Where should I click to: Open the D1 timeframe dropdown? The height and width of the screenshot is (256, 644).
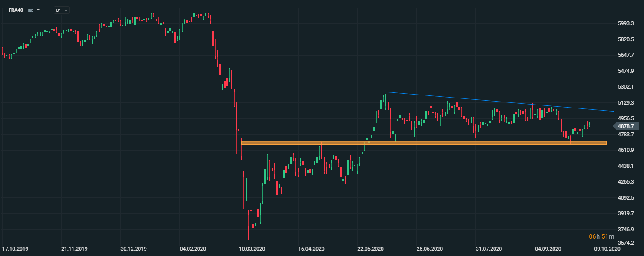point(62,10)
